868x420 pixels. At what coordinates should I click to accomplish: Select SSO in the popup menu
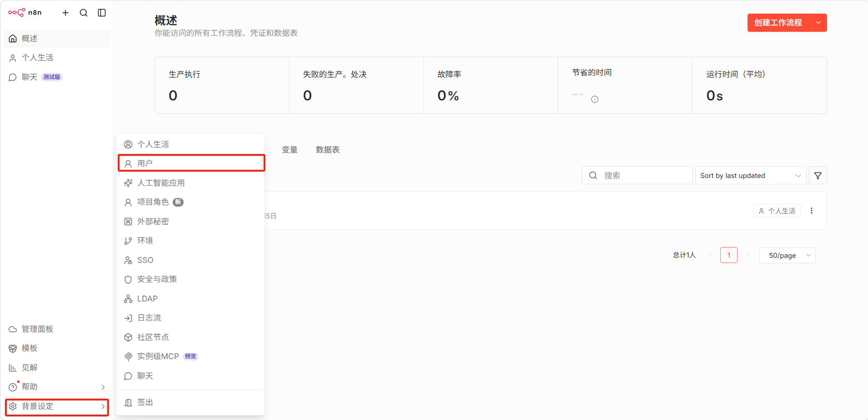point(191,260)
